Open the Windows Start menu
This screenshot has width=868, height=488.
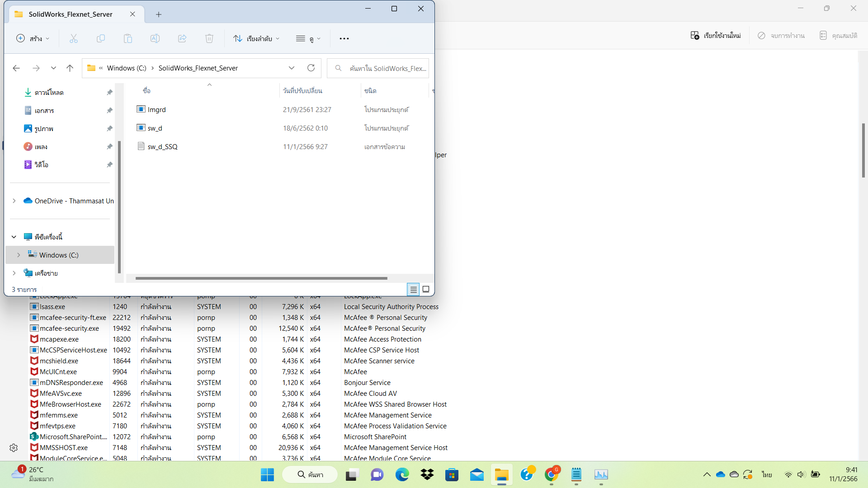pos(267,475)
